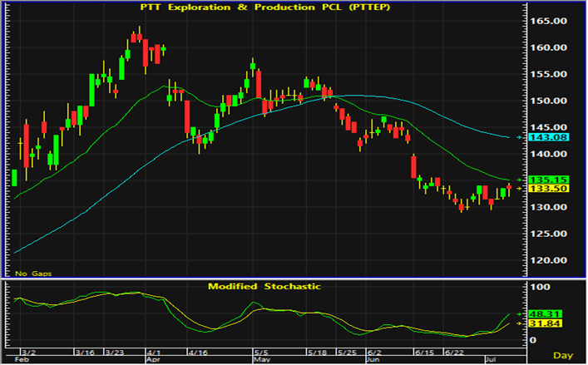Select the 5/25 date marker

point(347,353)
